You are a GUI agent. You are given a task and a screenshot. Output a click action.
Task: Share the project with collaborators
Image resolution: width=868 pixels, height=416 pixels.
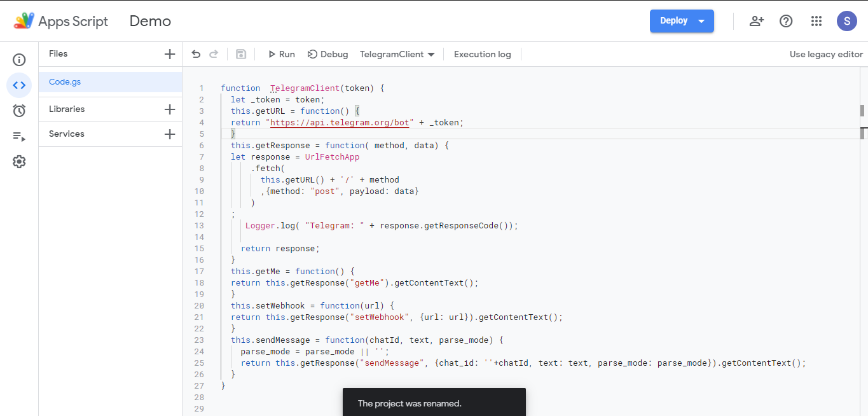point(757,20)
